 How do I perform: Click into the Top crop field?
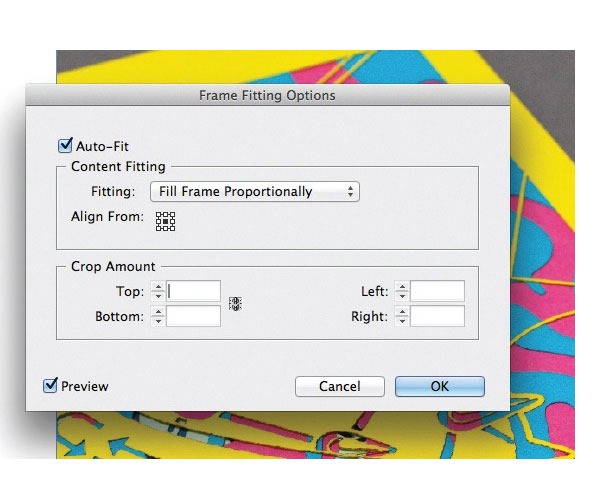pyautogui.click(x=194, y=291)
